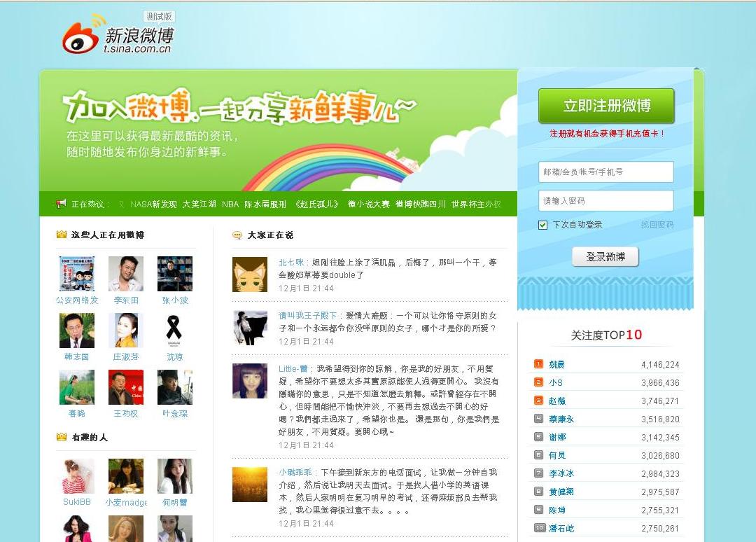Toggle the 下次自动登录 checkbox
Image resolution: width=756 pixels, height=542 pixels.
click(x=542, y=225)
